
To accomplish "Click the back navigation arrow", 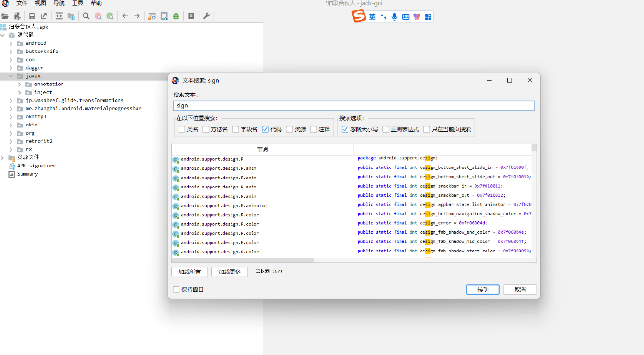I will pos(125,16).
